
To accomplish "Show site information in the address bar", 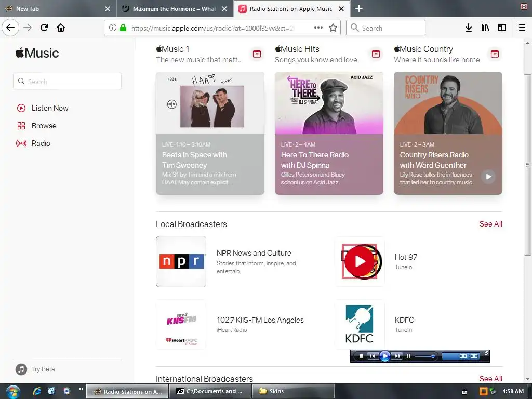I will tap(113, 28).
